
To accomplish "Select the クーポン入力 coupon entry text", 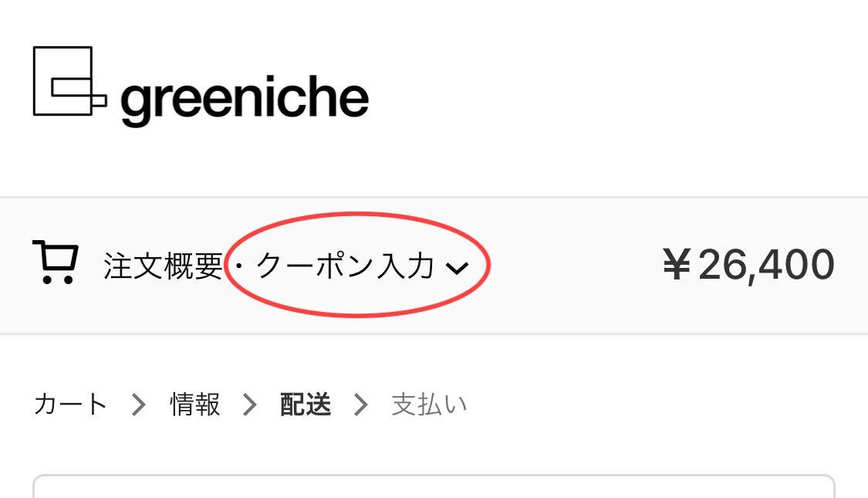I will click(x=345, y=266).
